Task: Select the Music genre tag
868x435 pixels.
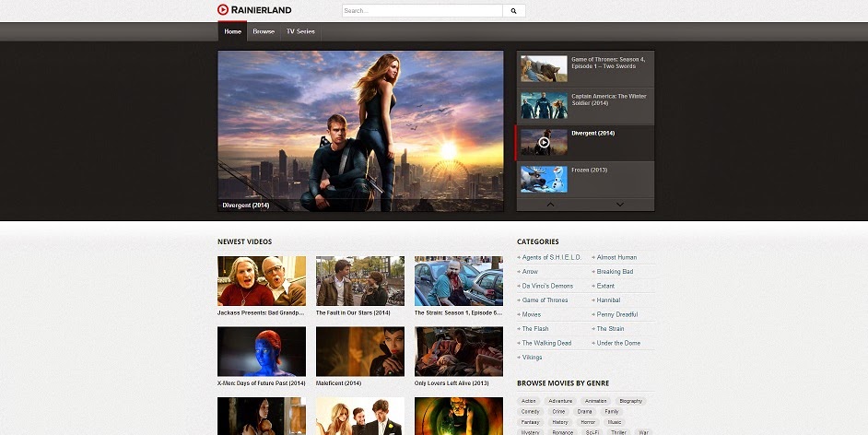Action: pos(615,422)
